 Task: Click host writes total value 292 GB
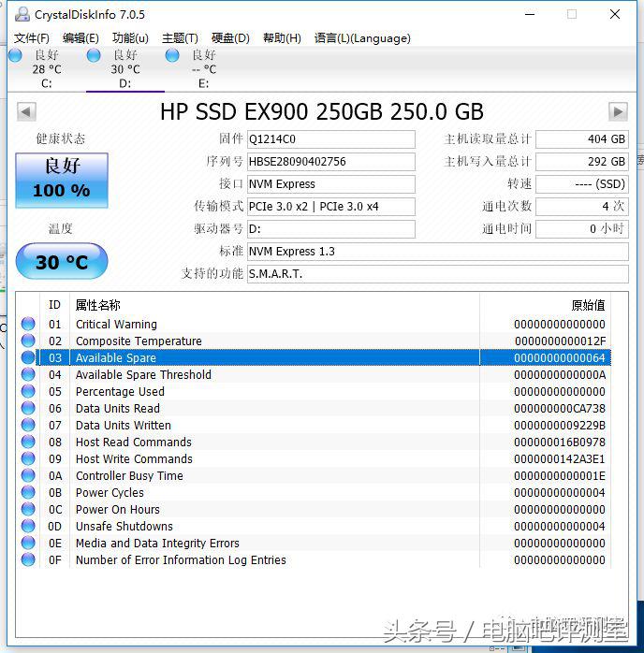[582, 162]
